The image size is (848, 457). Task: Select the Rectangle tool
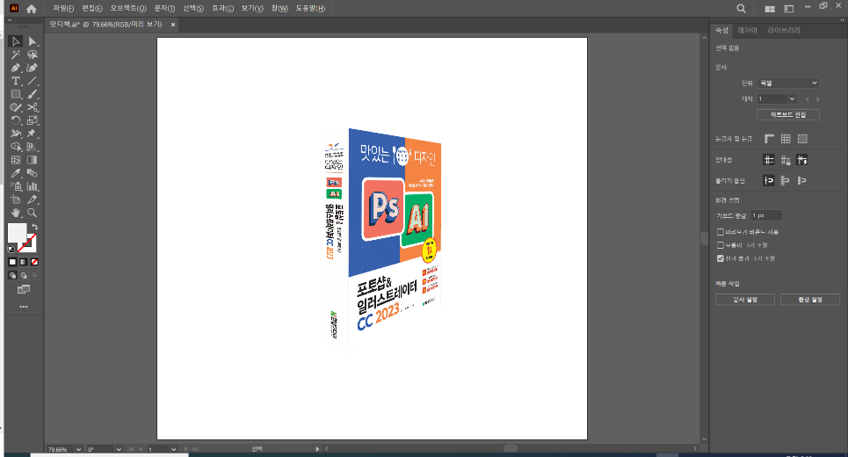(x=16, y=94)
